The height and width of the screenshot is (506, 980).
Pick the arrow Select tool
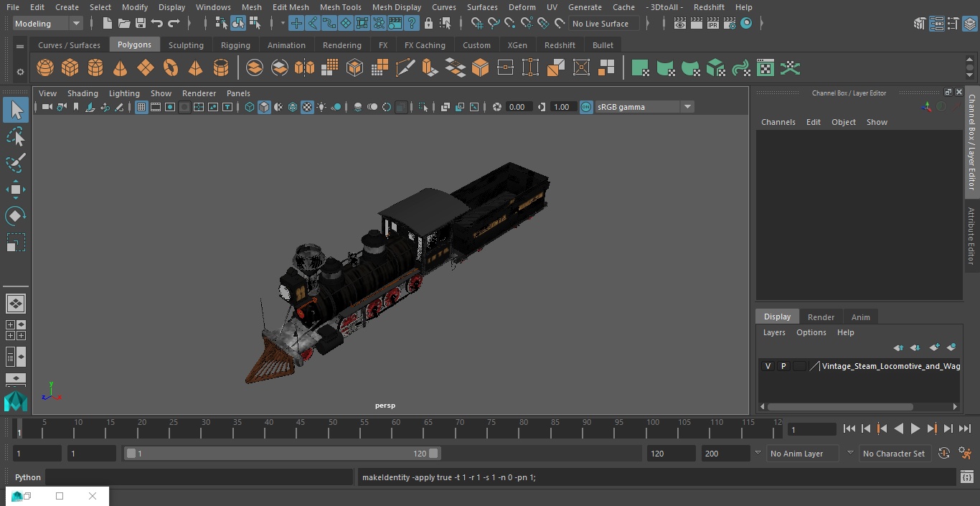[x=15, y=110]
